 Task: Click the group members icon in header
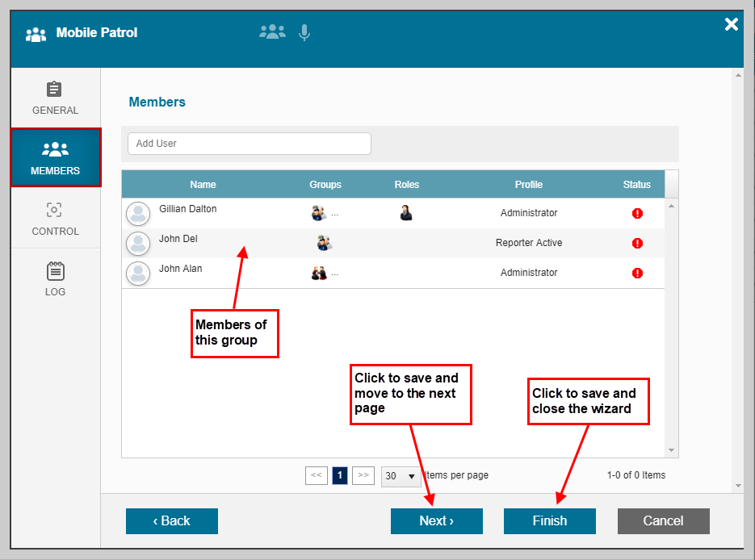[x=272, y=31]
